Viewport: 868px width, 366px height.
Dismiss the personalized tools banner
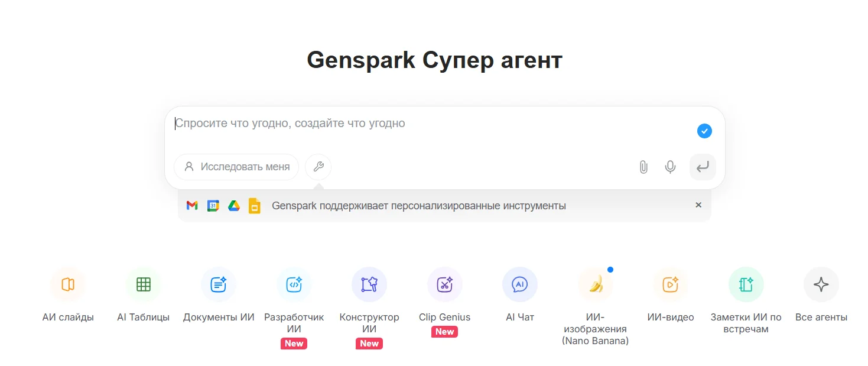[698, 205]
